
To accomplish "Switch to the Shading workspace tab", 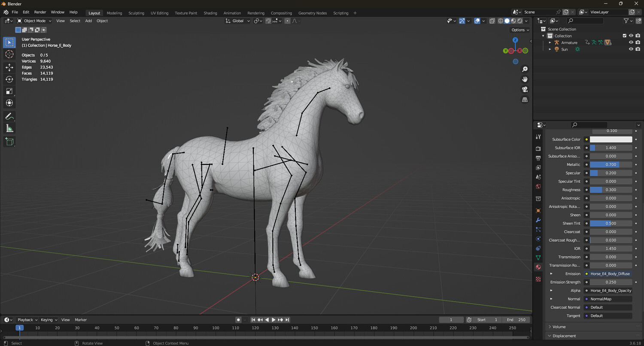I will click(210, 13).
